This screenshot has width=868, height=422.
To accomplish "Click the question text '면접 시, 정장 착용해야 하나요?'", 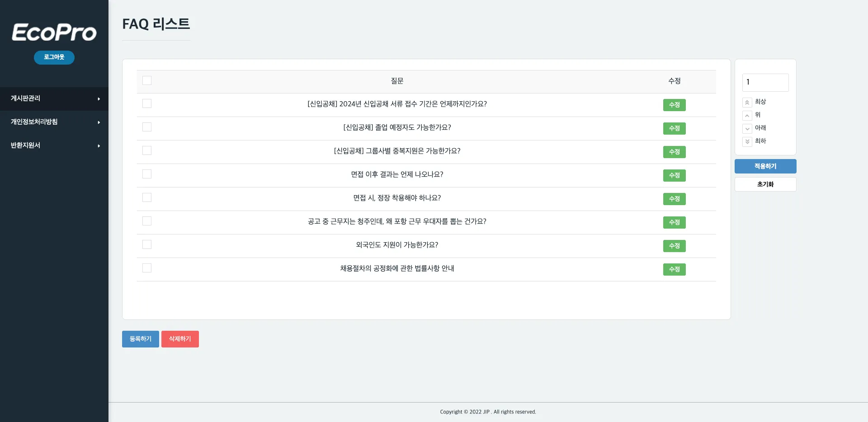I will [x=397, y=198].
